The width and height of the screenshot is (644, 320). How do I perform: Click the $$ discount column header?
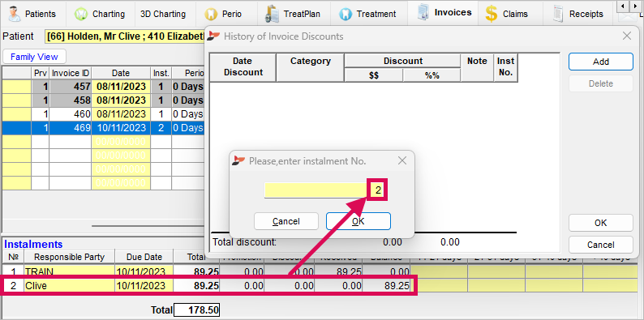tap(374, 75)
